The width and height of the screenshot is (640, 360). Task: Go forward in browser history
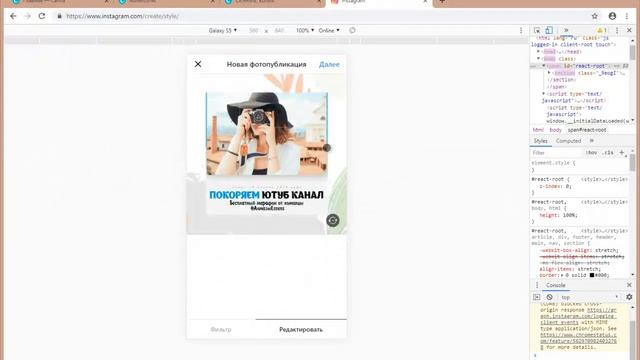[x=27, y=16]
